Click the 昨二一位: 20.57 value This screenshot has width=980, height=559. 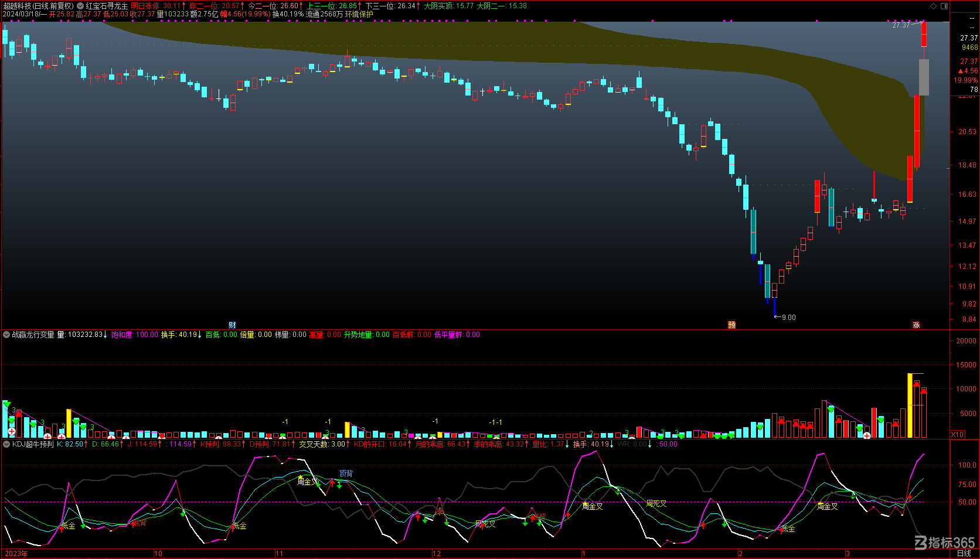point(215,6)
